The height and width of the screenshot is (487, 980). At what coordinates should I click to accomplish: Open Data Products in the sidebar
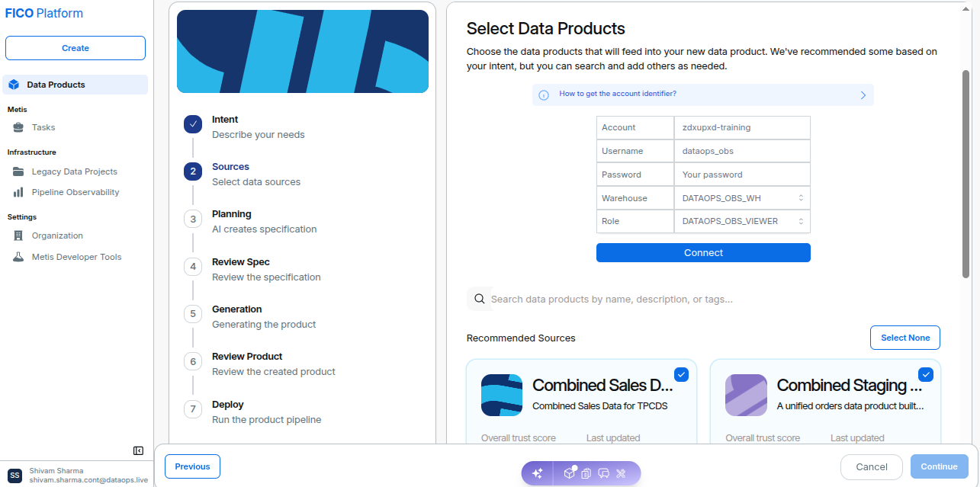[75, 85]
